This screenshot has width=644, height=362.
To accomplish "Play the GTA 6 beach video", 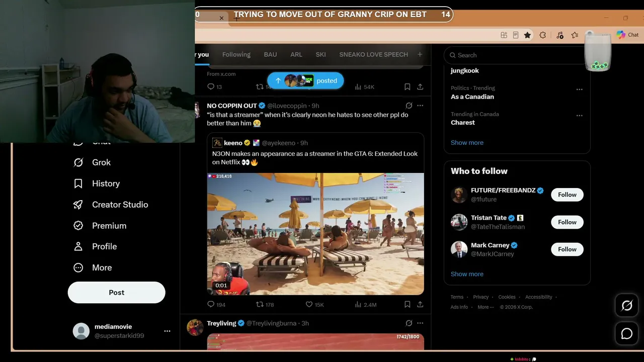I will pos(315,234).
